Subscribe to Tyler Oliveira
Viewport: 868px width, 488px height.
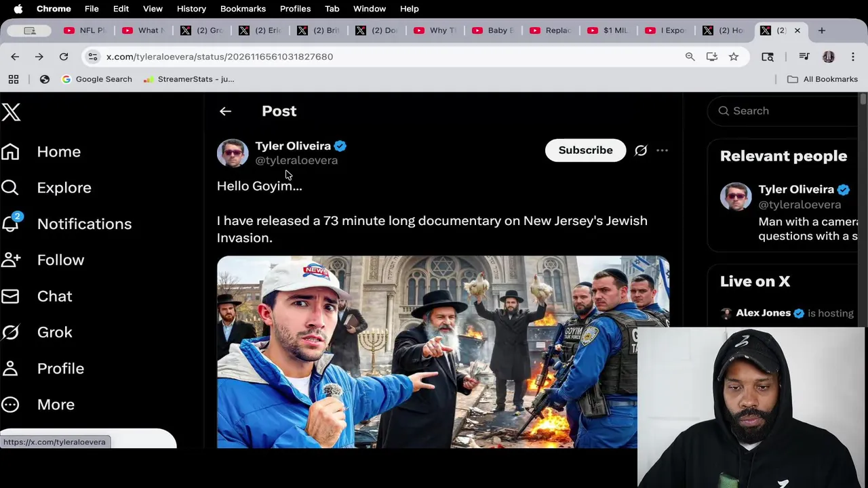click(x=585, y=150)
